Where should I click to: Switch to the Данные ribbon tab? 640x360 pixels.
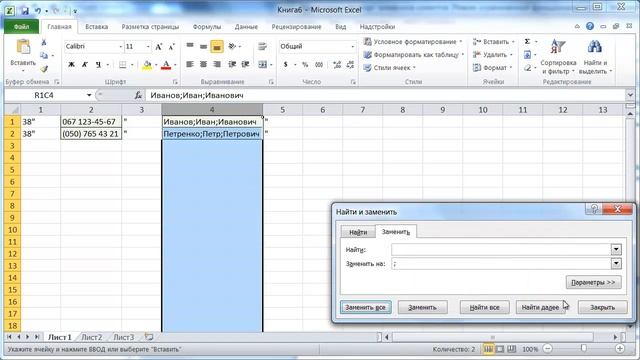[x=246, y=27]
